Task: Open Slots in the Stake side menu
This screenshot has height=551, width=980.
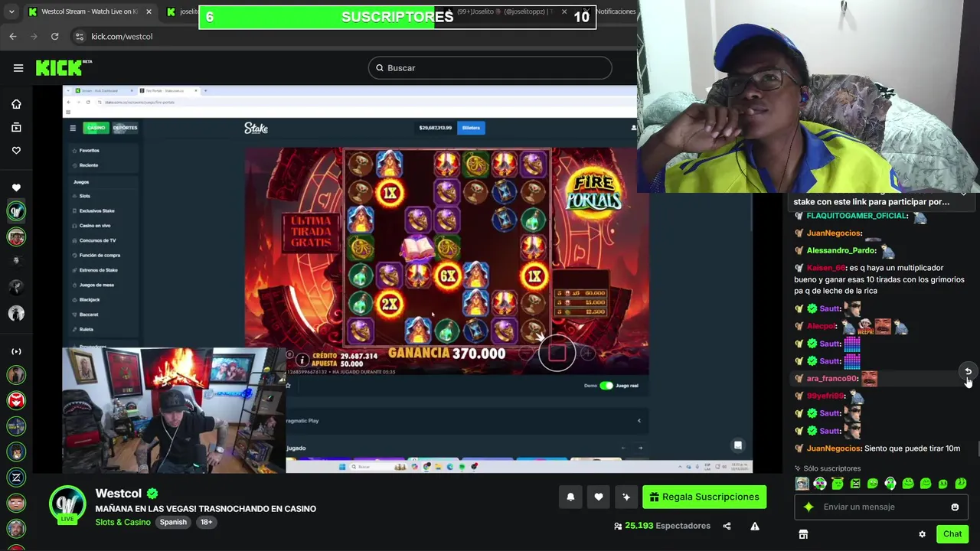Action: pyautogui.click(x=85, y=196)
